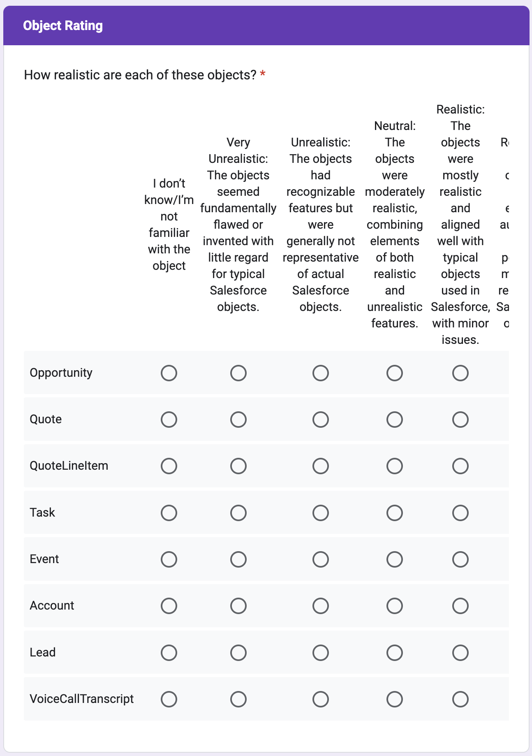Image resolution: width=532 pixels, height=756 pixels.
Task: Select "I don't know" for VoiceCallTranscript
Action: (169, 699)
